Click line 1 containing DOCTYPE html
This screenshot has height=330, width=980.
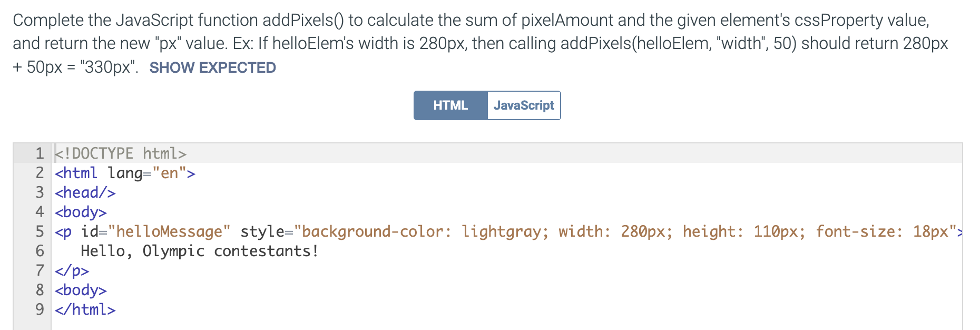120,153
